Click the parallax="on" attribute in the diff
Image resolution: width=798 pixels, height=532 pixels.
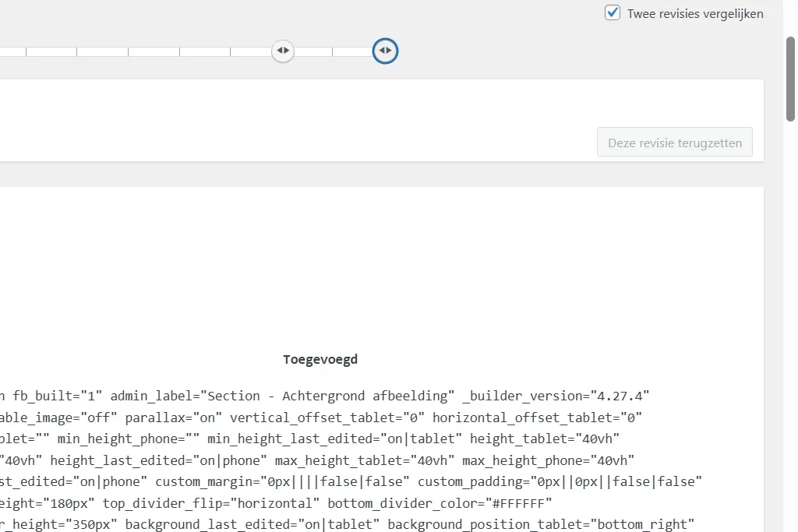[x=174, y=417]
